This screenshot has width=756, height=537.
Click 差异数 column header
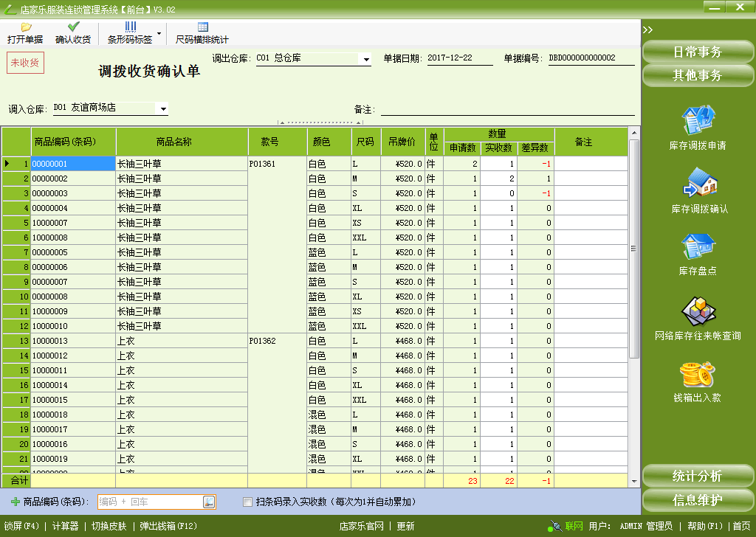[x=536, y=148]
